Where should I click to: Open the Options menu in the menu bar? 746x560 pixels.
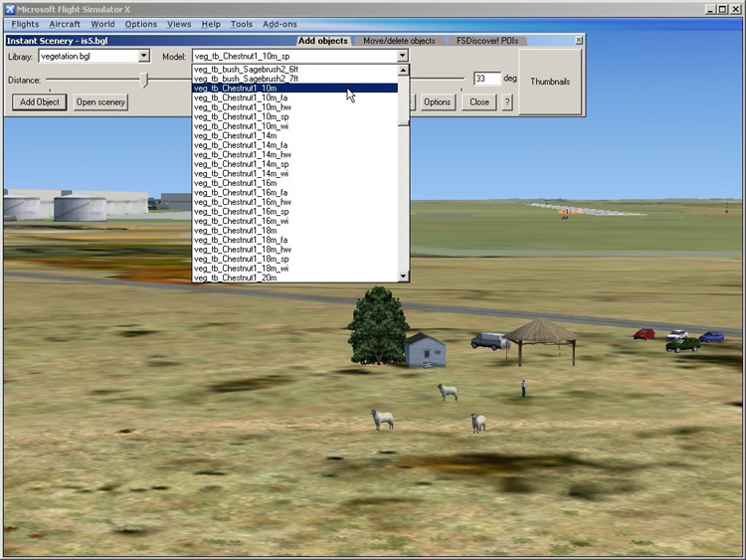pyautogui.click(x=141, y=24)
